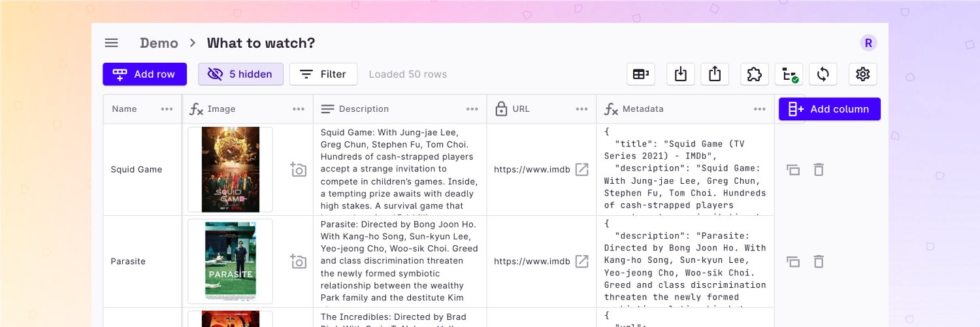Click the Squid Game https://www.imdb URL text

(x=532, y=169)
